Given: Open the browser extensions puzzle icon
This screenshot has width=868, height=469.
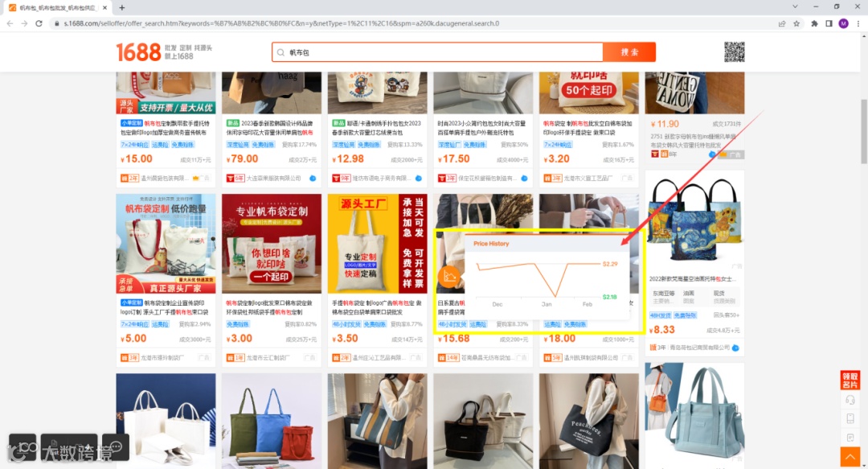Looking at the screenshot, I should point(814,23).
